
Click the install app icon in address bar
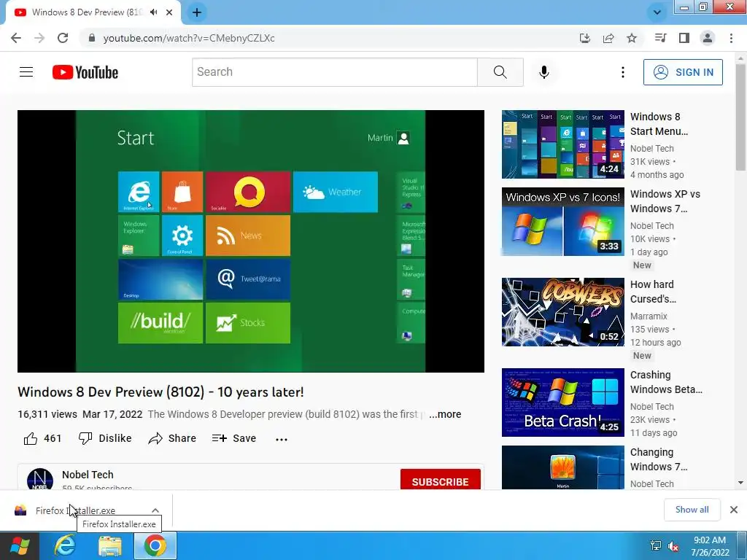coord(584,38)
